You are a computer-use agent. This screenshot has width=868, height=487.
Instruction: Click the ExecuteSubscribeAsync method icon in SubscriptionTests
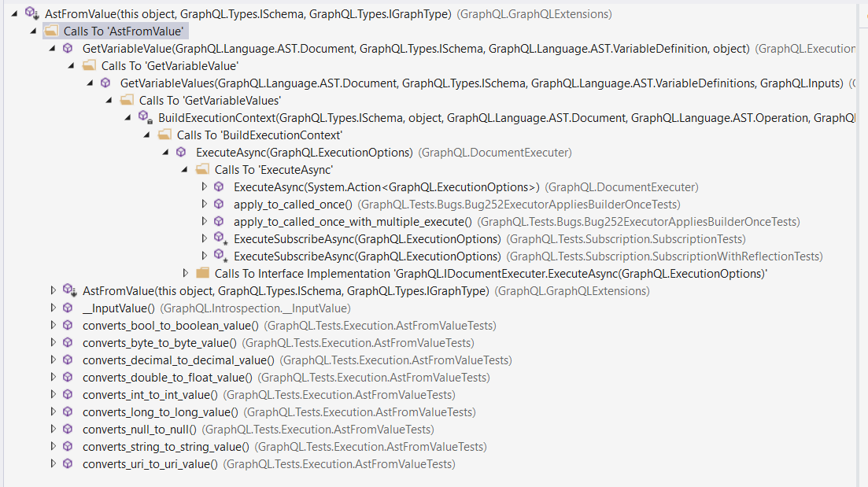tap(220, 238)
